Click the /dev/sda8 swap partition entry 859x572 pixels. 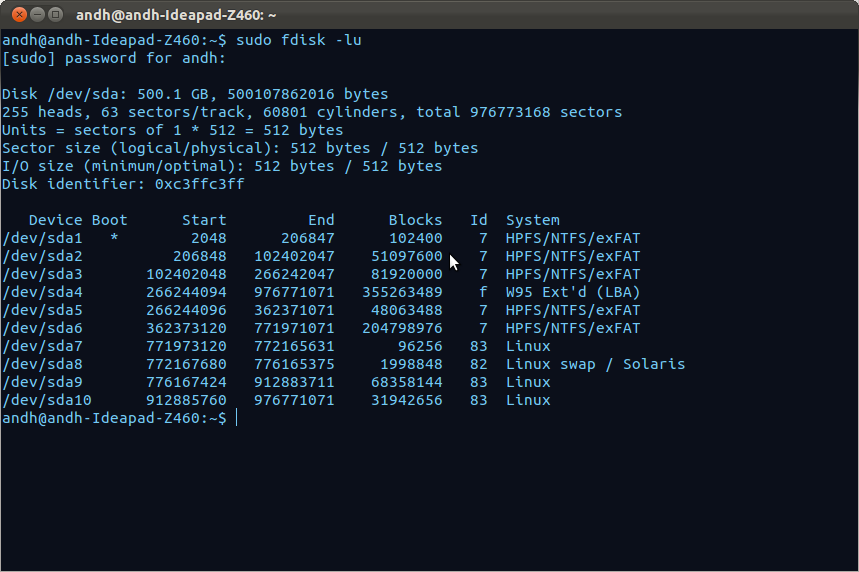(42, 364)
